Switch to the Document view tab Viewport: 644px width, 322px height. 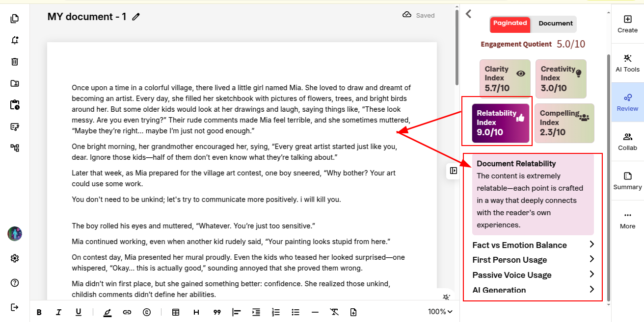click(555, 24)
